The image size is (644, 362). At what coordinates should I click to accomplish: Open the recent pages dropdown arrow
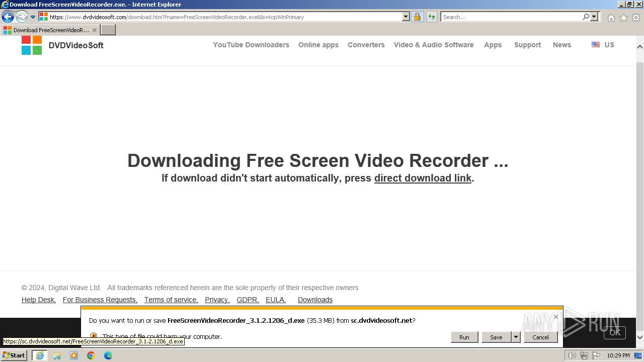click(33, 17)
